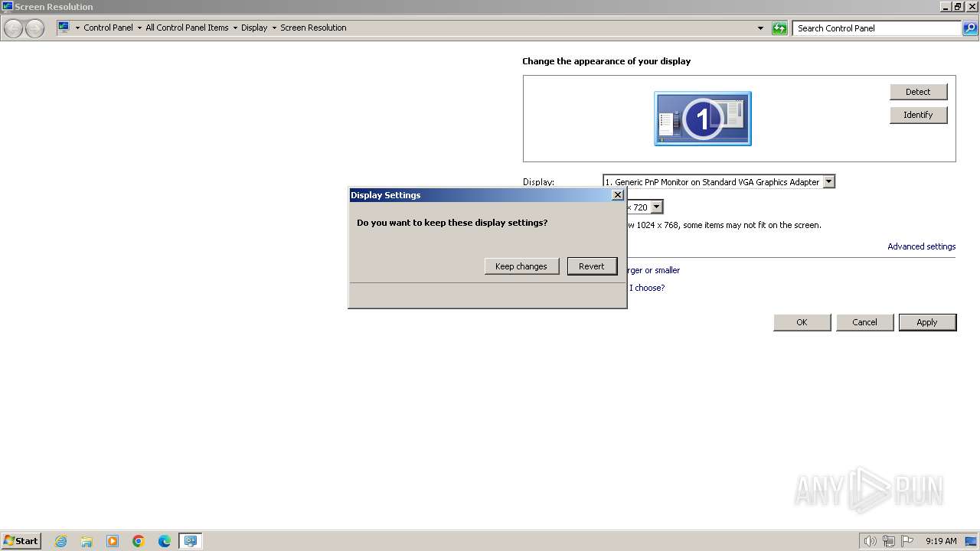Click the search magnifier icon
Image resolution: width=980 pixels, height=551 pixels.
pos(969,28)
